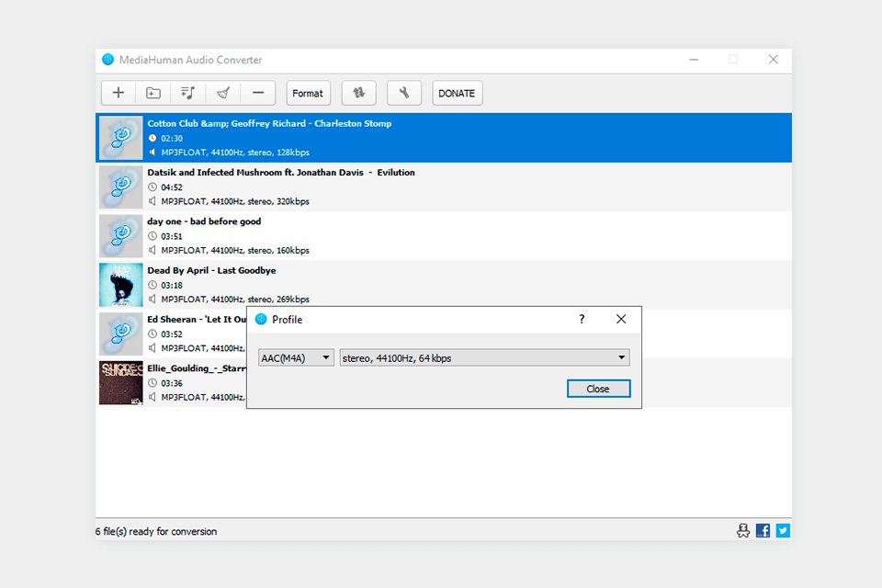Open the Format menu from toolbar

(308, 93)
